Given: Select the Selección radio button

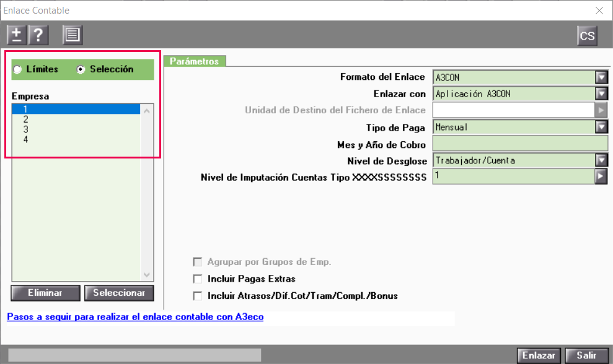Looking at the screenshot, I should [81, 69].
